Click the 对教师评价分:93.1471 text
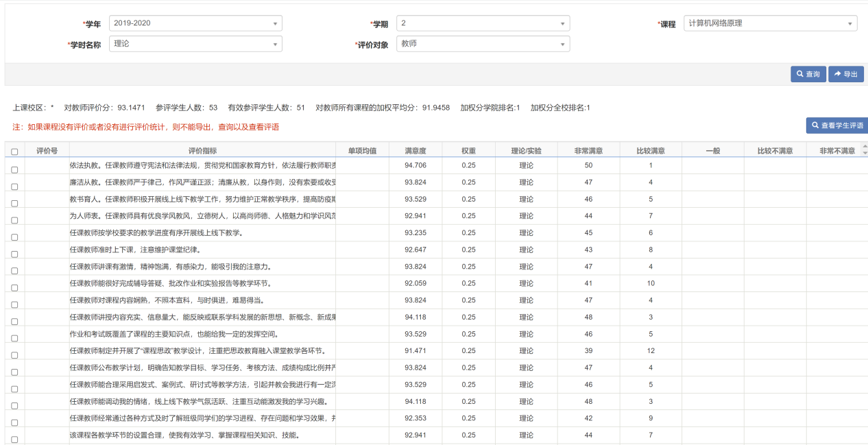 [x=104, y=108]
